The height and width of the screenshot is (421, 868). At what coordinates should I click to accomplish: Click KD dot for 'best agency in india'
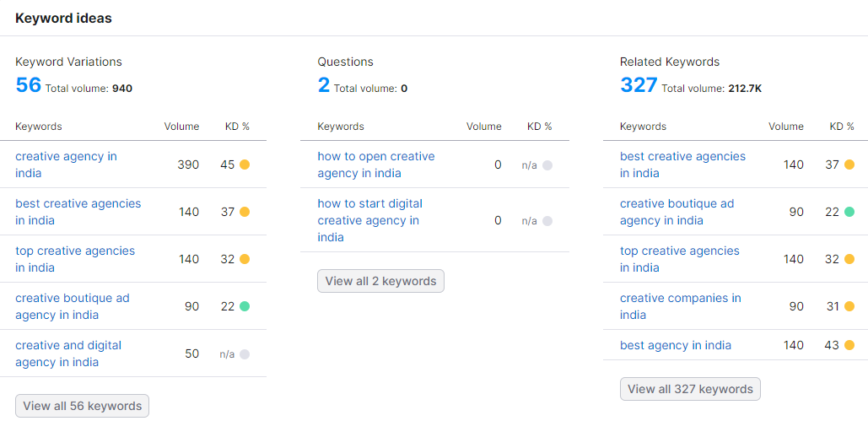849,345
